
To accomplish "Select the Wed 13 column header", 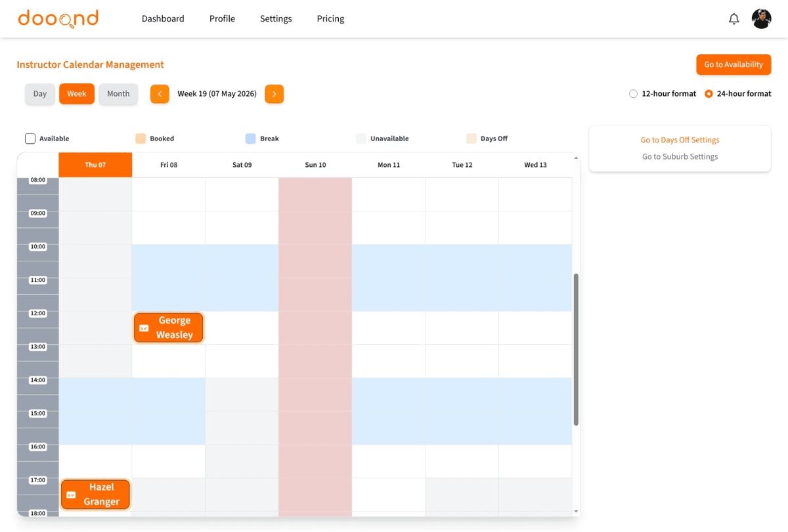I will (x=535, y=165).
